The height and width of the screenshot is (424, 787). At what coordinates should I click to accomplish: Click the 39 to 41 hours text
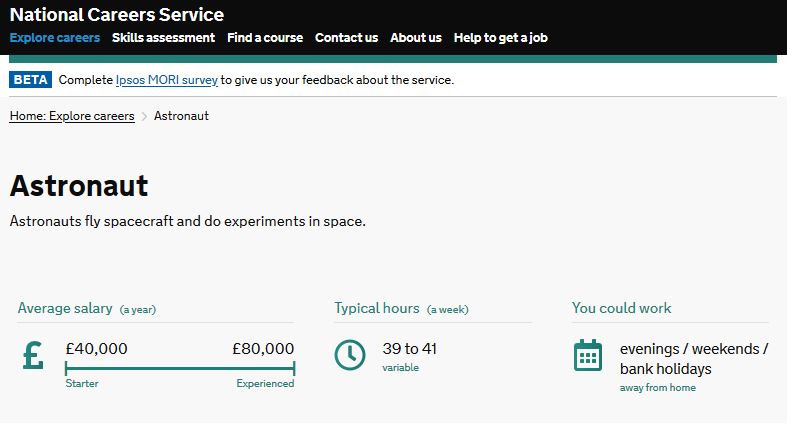[410, 349]
